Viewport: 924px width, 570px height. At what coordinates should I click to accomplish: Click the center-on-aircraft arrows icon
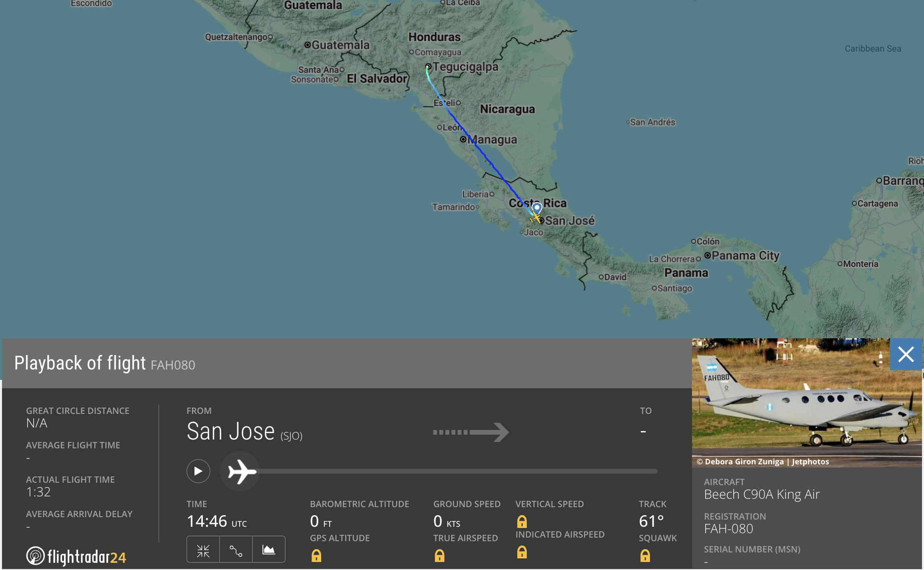point(203,551)
